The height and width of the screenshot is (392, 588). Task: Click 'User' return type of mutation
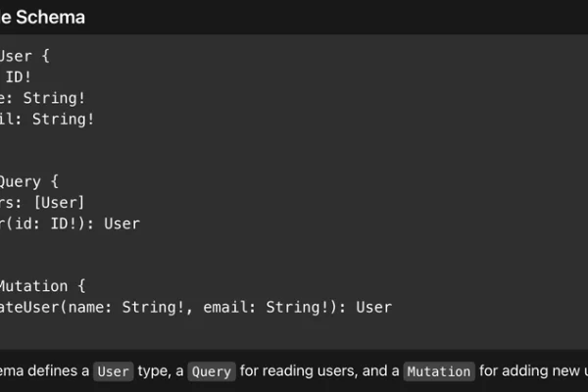[x=374, y=307]
